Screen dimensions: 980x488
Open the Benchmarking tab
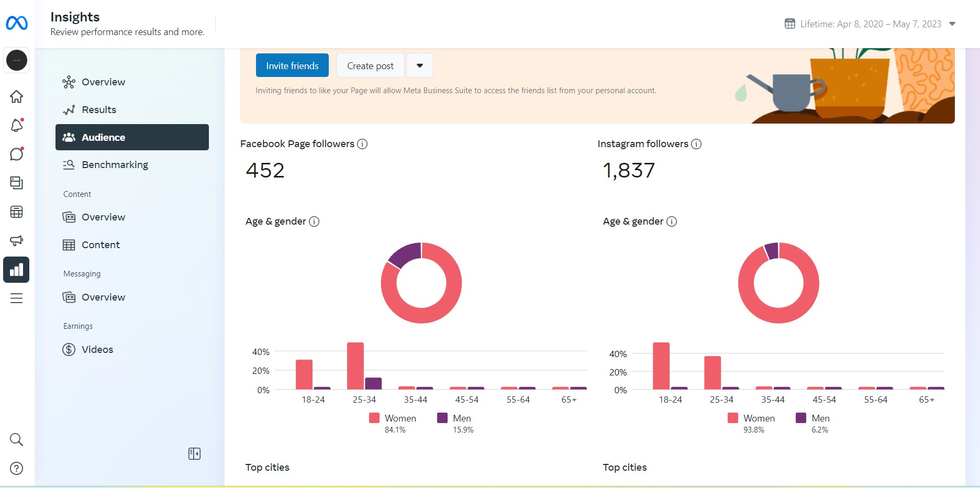click(132, 165)
